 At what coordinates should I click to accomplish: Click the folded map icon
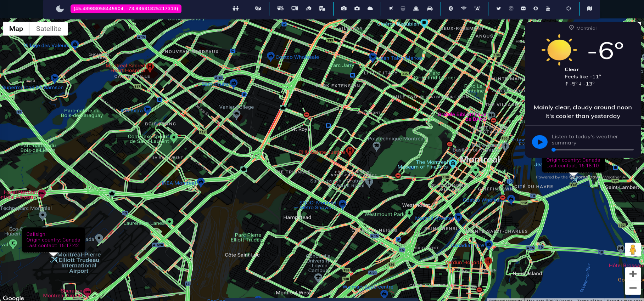point(590,8)
